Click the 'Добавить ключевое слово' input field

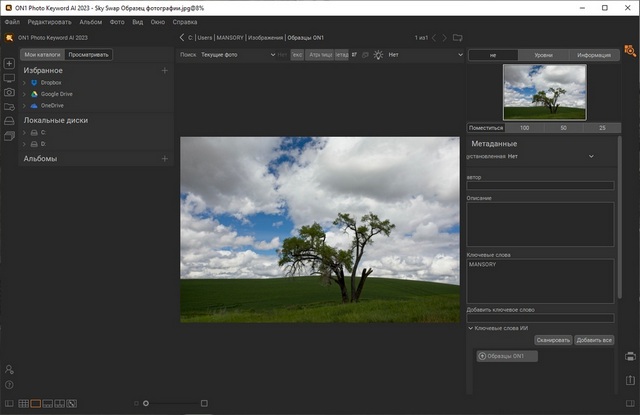click(x=540, y=318)
